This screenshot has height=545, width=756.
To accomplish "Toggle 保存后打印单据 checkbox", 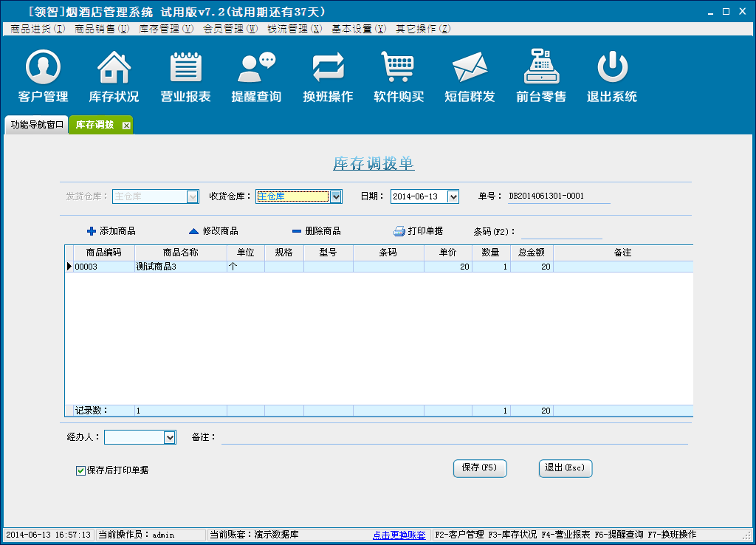I will (81, 470).
